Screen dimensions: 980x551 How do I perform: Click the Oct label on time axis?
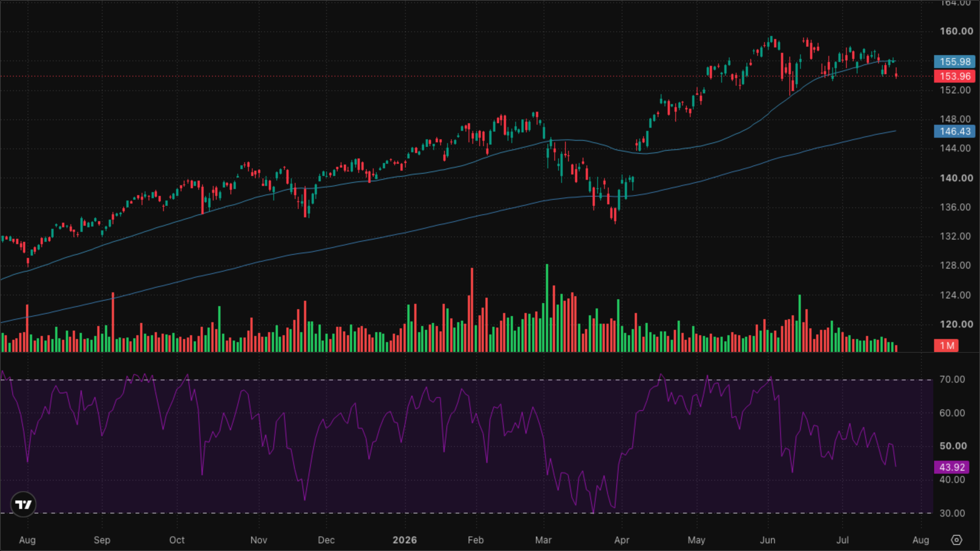point(177,540)
